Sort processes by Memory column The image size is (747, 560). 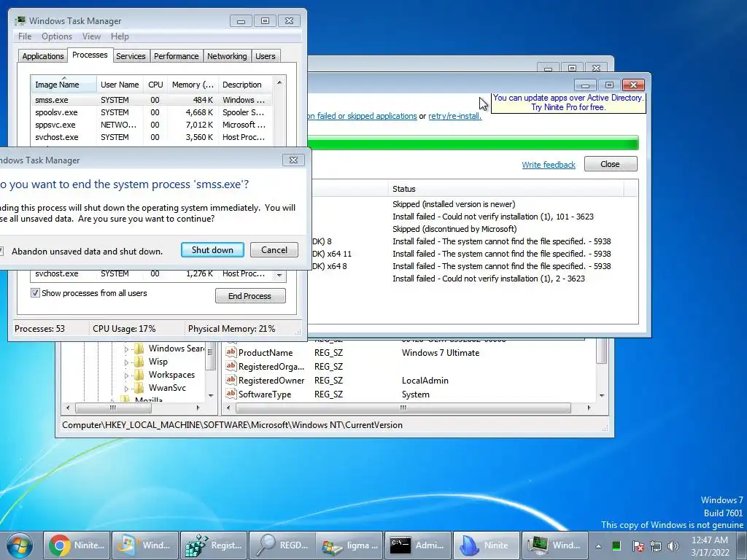[x=193, y=85]
